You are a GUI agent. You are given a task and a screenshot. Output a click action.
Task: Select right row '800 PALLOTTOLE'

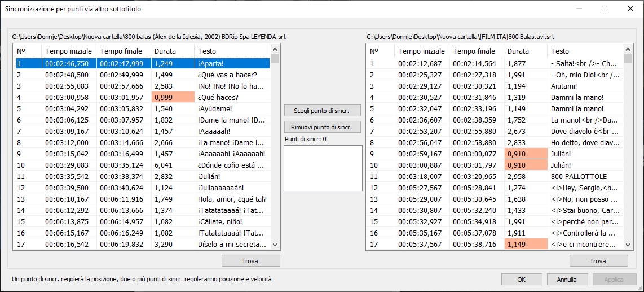point(495,177)
